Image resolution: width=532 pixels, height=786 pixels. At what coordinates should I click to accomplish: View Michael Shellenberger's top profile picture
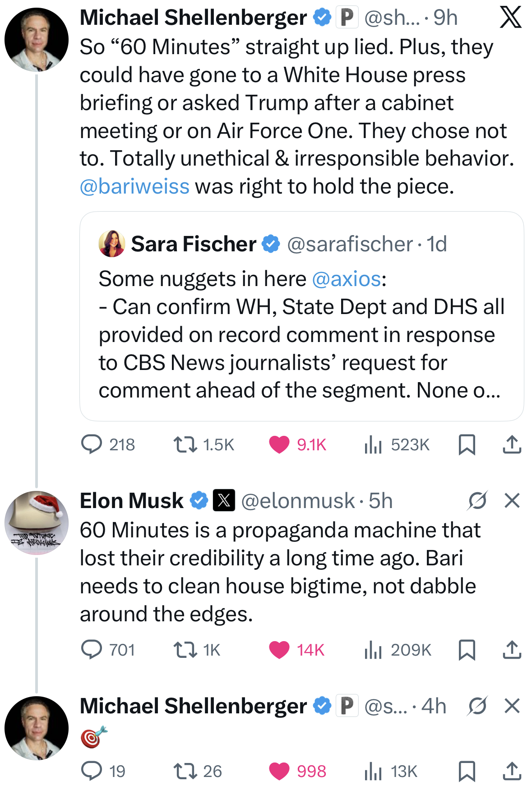tap(37, 40)
